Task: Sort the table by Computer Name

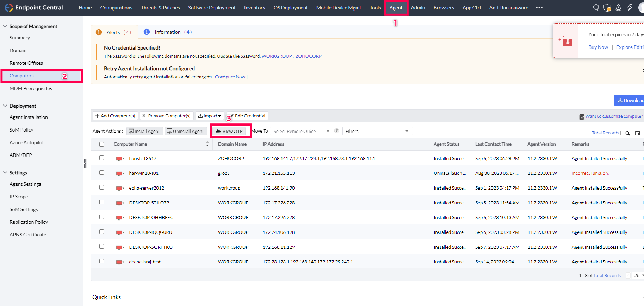Action: [x=207, y=144]
